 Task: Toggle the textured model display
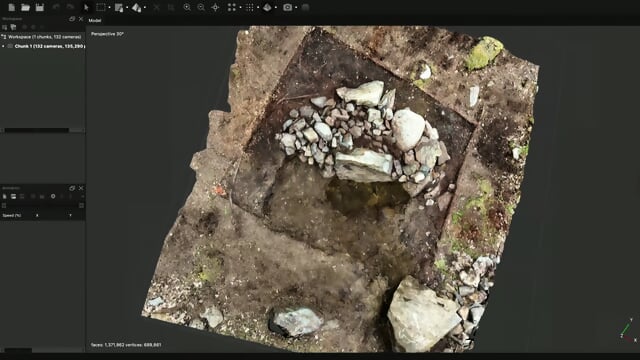point(267,7)
